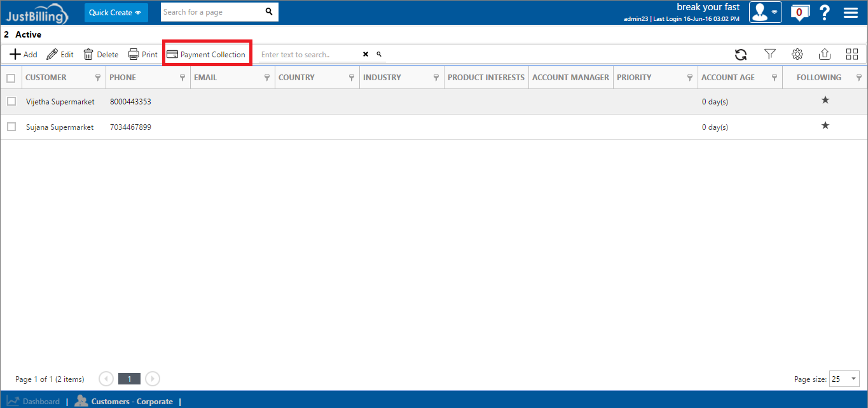Add a new customer
Viewport: 868px width, 408px height.
click(x=23, y=55)
